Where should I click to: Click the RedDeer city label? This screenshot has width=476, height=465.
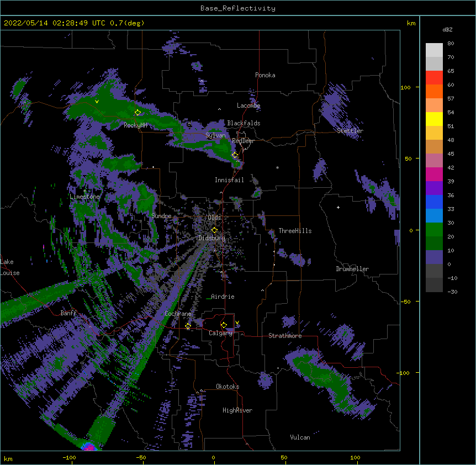243,141
